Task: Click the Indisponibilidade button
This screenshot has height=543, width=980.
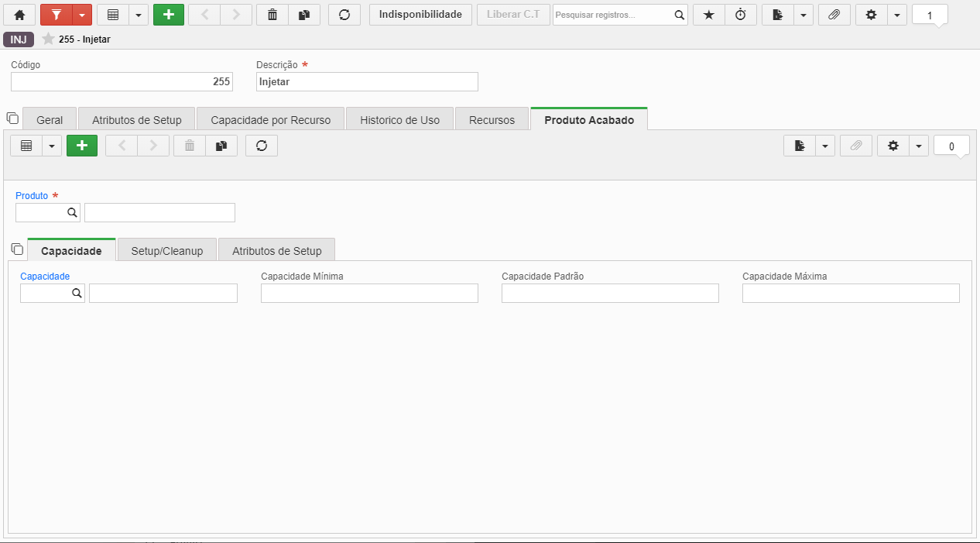Action: click(420, 15)
